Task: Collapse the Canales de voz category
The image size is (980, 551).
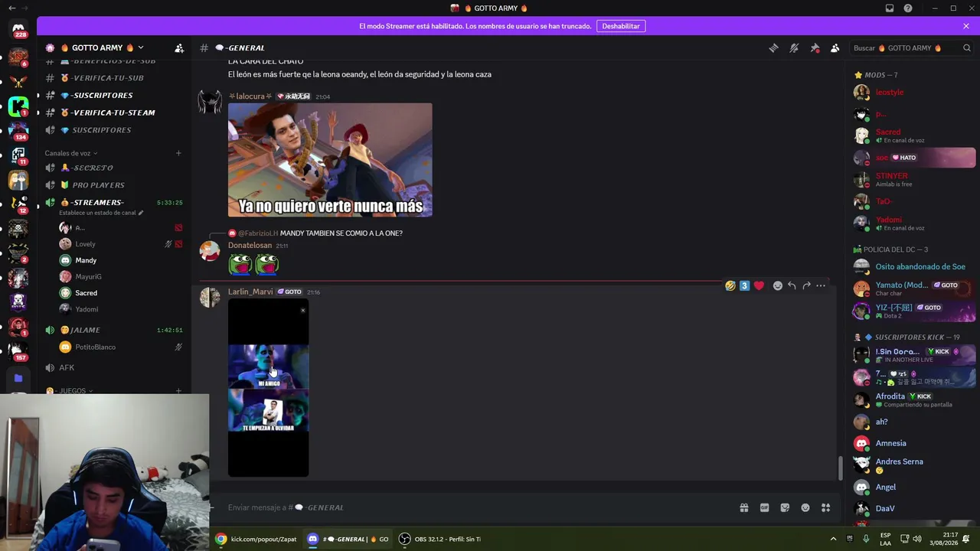Action: pyautogui.click(x=71, y=153)
